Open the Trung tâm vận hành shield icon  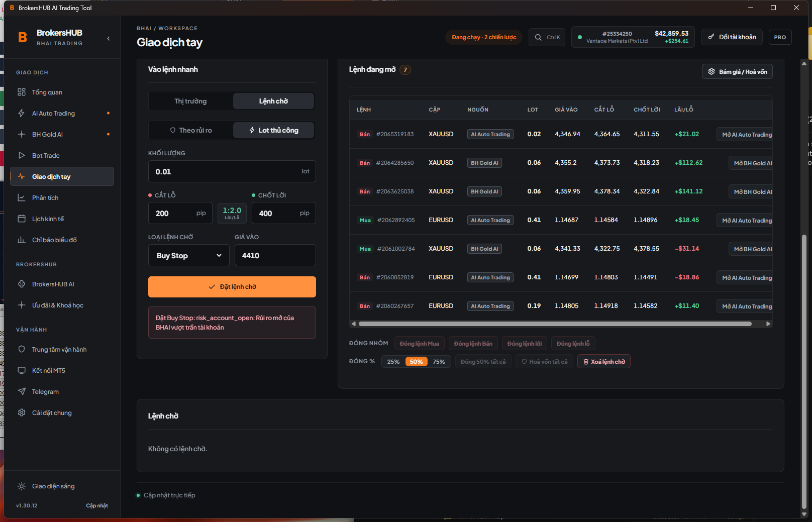coord(22,349)
